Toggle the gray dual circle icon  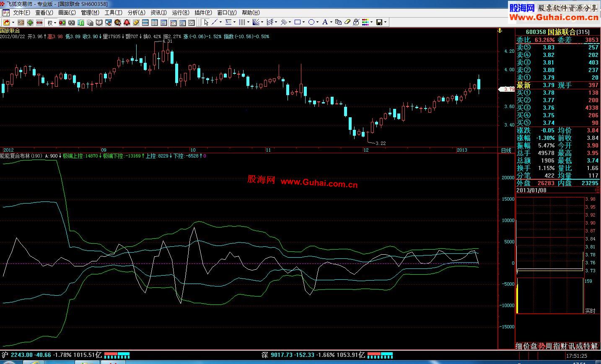[x=72, y=22]
